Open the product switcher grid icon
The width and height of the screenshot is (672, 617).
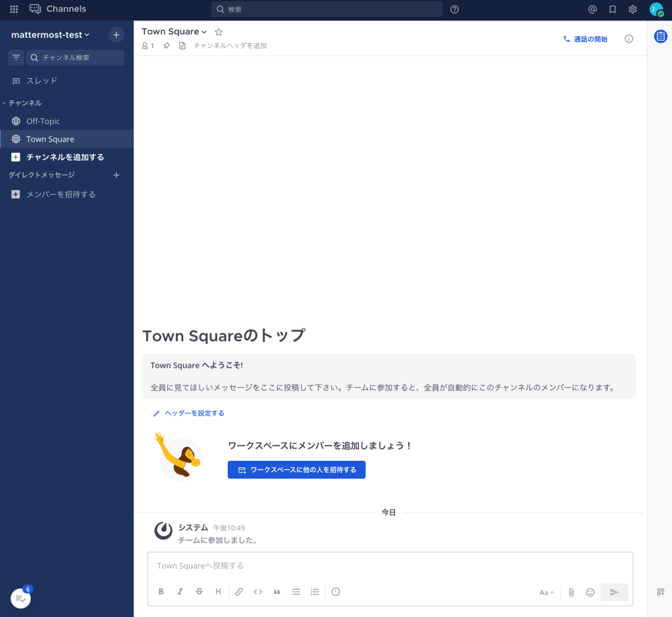point(14,9)
